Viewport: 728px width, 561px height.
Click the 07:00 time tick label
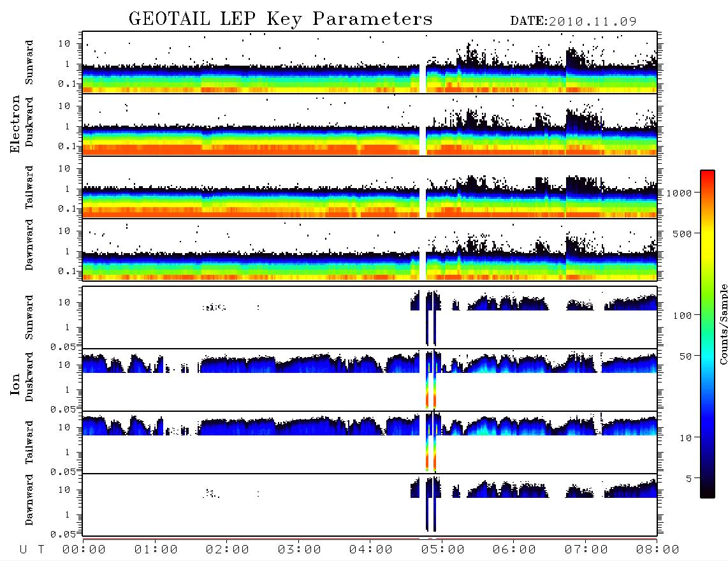(x=586, y=550)
